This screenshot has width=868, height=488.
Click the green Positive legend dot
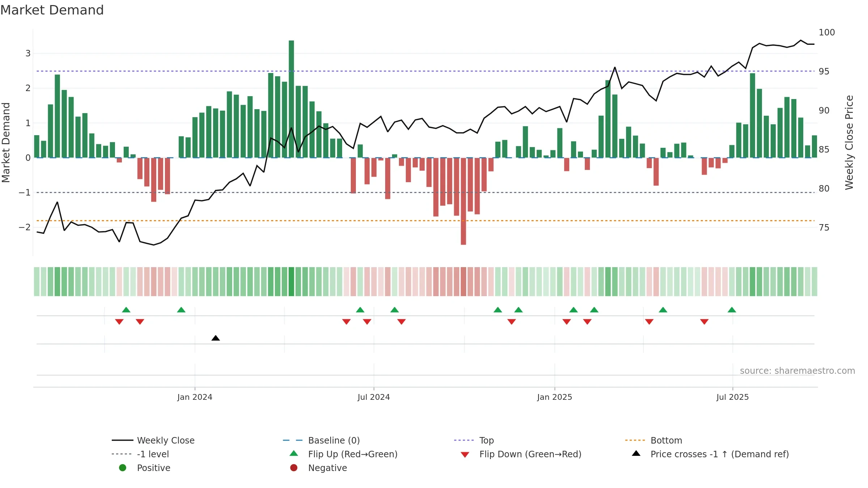click(123, 468)
